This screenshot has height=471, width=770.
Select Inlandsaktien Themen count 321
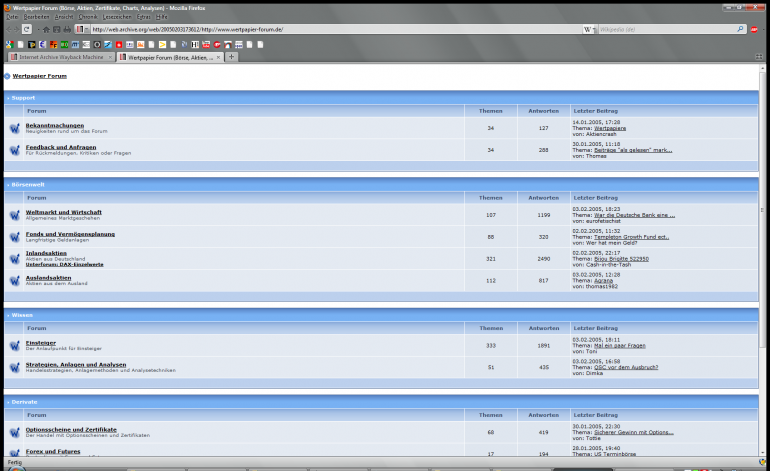point(491,259)
